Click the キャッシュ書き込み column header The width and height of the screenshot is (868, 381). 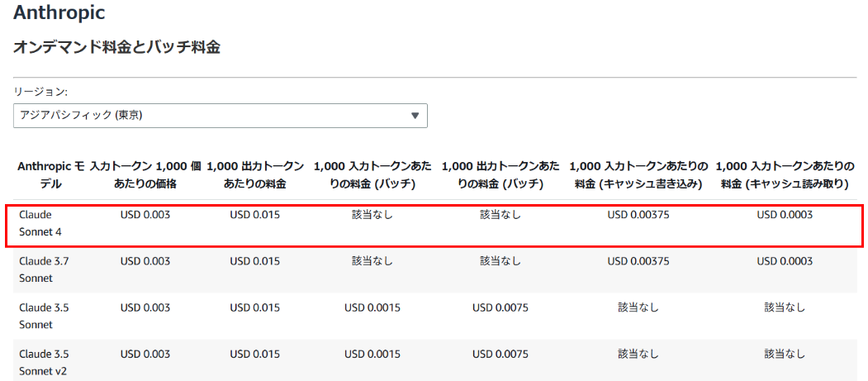pyautogui.click(x=638, y=175)
